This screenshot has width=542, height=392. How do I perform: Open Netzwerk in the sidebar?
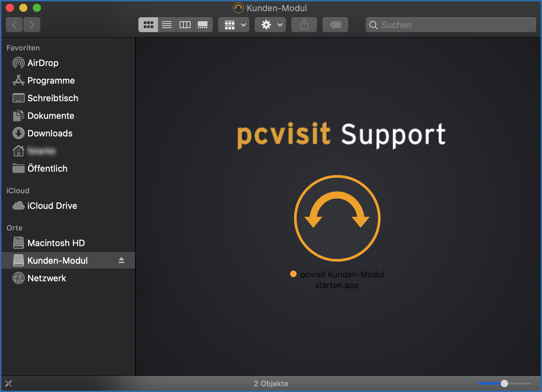click(47, 278)
